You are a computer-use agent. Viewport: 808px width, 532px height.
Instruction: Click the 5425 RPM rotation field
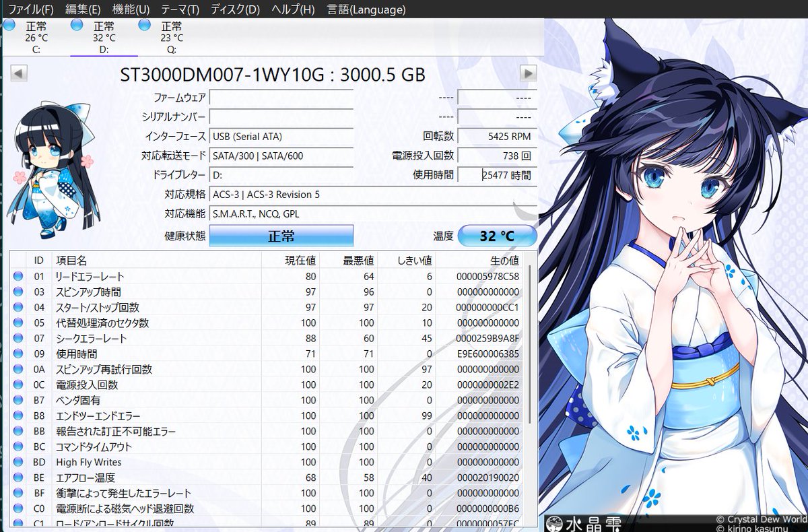(x=497, y=137)
